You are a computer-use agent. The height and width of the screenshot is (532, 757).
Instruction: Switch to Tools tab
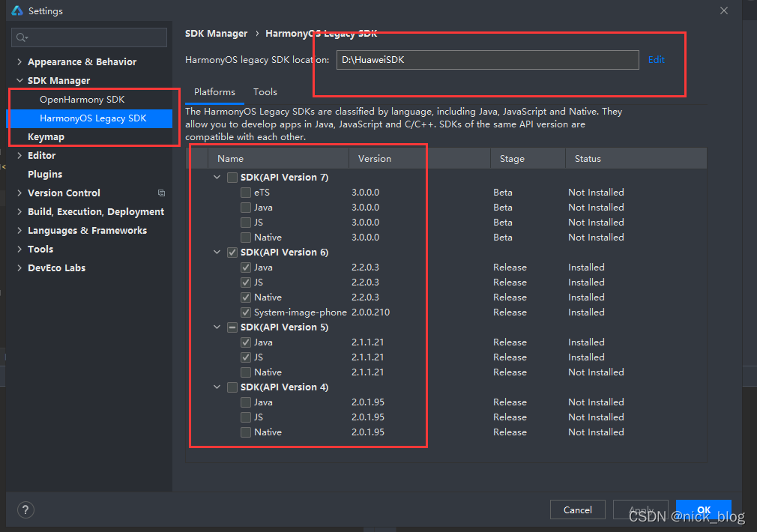click(x=265, y=92)
